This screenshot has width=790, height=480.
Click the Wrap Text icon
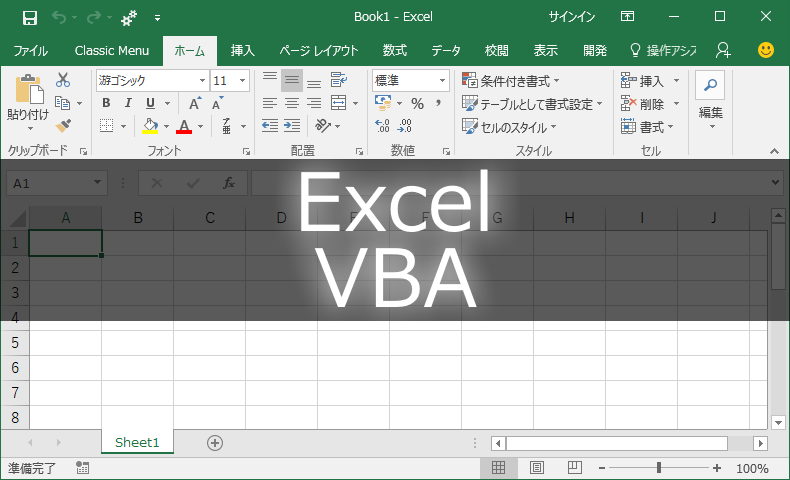tap(339, 80)
